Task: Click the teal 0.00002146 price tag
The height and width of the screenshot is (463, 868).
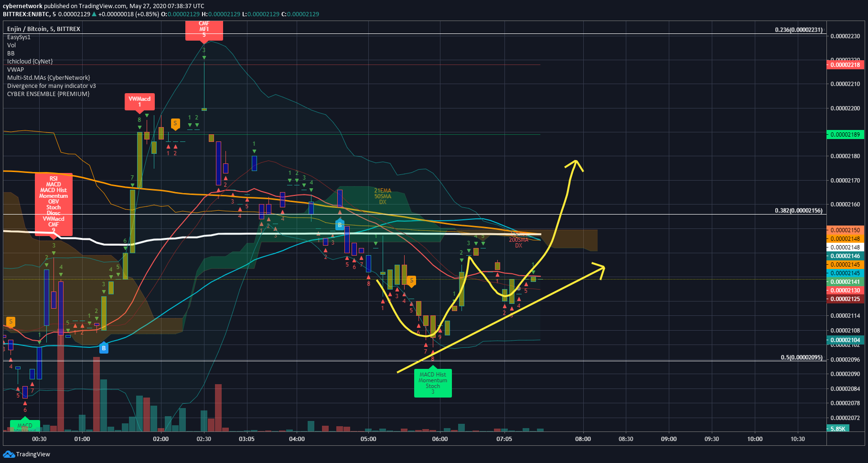Action: coord(845,256)
